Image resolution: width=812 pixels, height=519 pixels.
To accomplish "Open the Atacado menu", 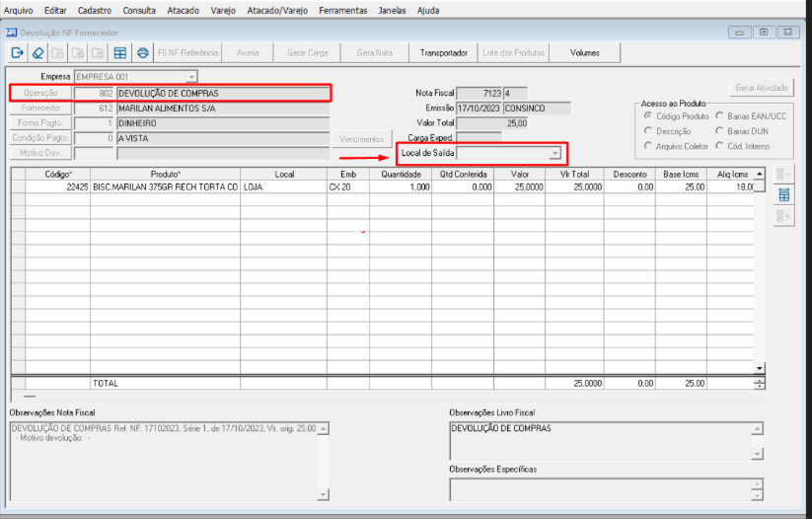I will click(x=183, y=10).
